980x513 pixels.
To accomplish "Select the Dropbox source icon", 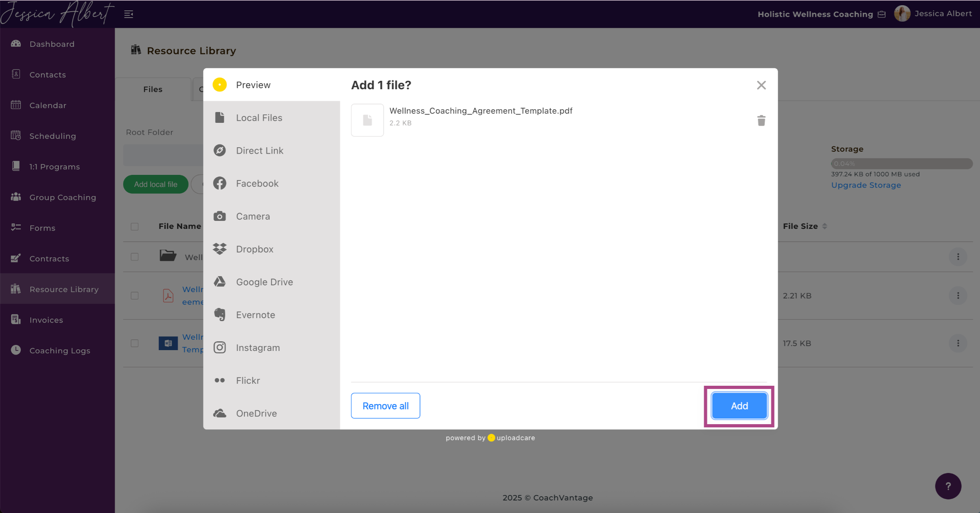I will (x=220, y=249).
